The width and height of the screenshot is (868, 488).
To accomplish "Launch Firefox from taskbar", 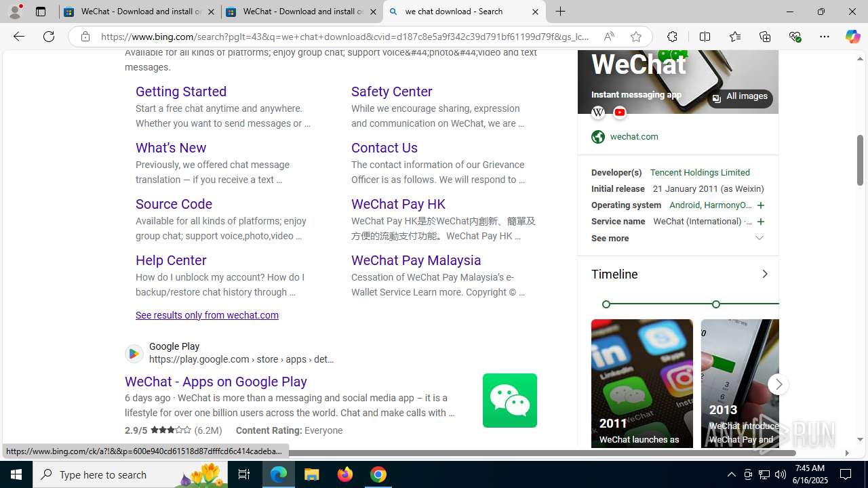I will [x=345, y=474].
